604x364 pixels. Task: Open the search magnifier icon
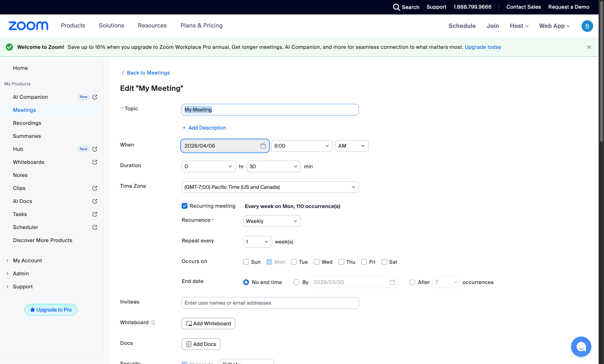(396, 7)
